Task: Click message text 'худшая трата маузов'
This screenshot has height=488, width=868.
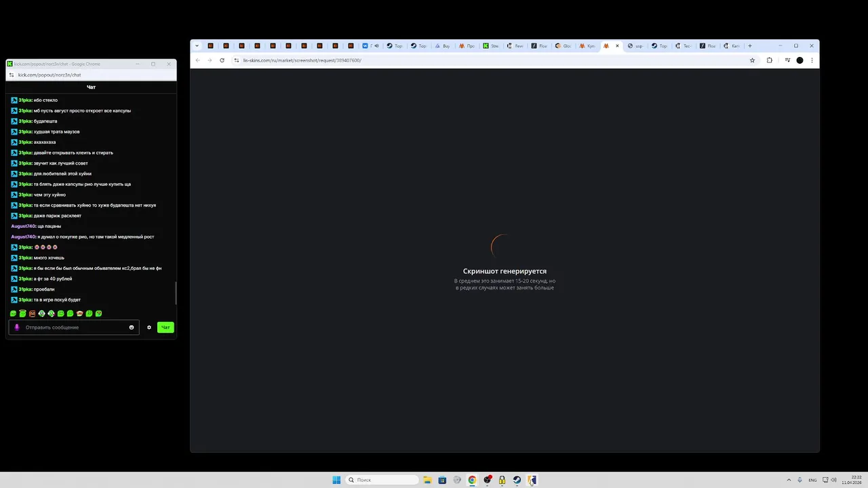Action: point(56,131)
